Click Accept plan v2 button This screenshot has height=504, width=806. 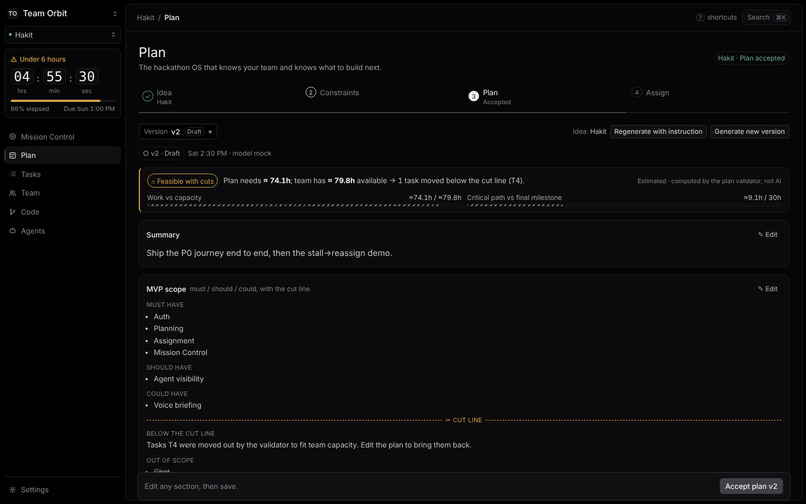[751, 486]
